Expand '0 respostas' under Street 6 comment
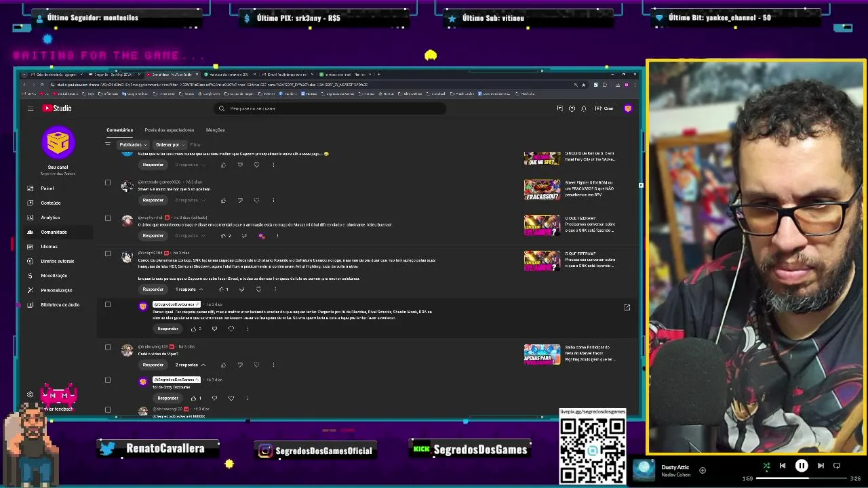The height and width of the screenshot is (488, 868). (190, 200)
